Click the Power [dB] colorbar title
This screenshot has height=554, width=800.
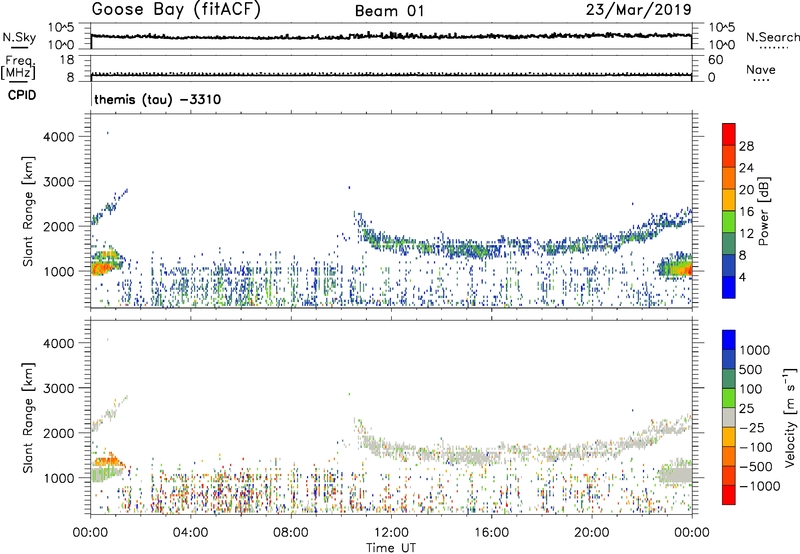click(763, 211)
